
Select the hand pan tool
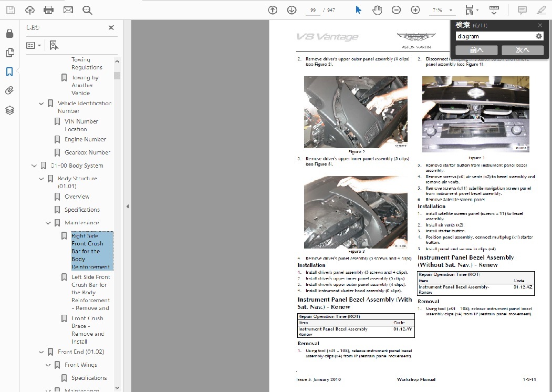click(x=377, y=10)
